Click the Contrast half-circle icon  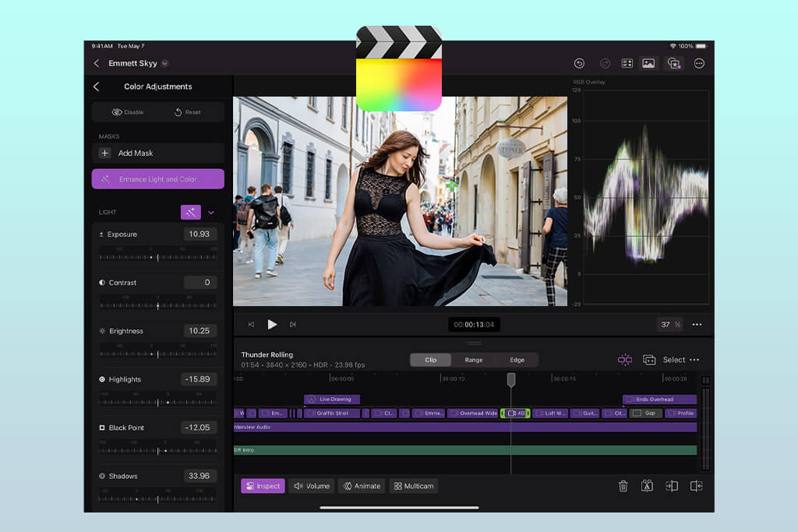102,282
